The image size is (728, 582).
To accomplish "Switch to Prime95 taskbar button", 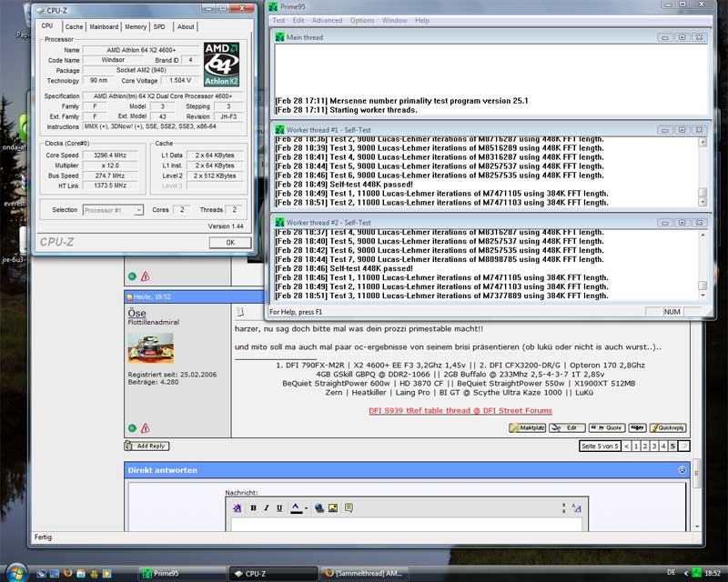I will coord(181,573).
